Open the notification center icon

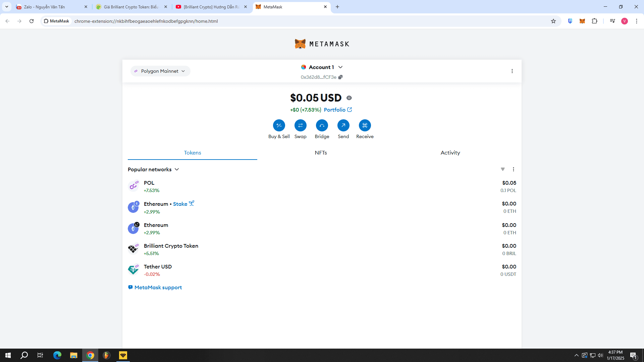(633, 355)
